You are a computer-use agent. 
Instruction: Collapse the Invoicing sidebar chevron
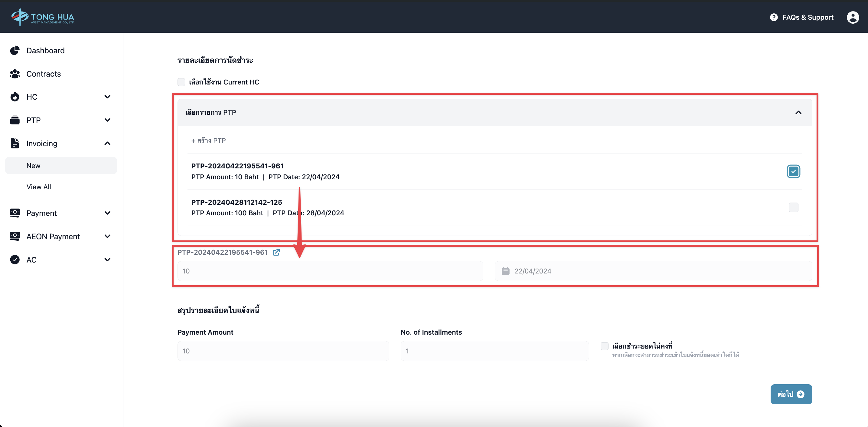(107, 143)
